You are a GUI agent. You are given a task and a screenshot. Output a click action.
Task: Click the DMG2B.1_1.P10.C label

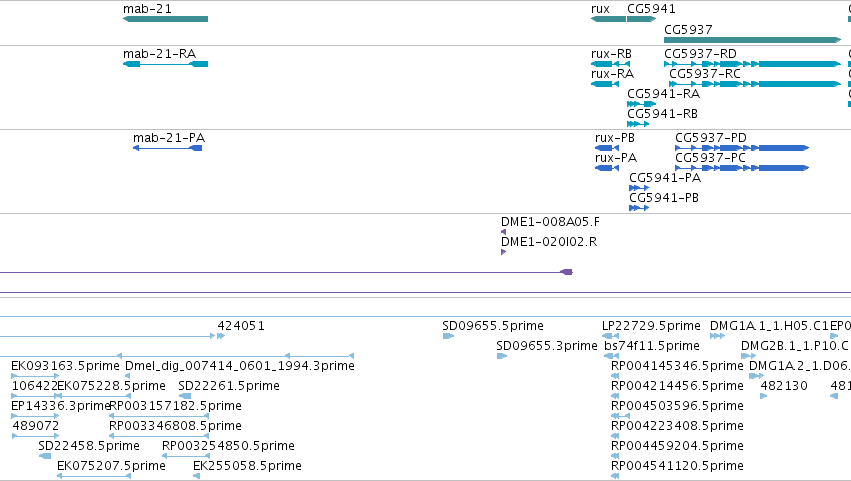[x=795, y=346]
